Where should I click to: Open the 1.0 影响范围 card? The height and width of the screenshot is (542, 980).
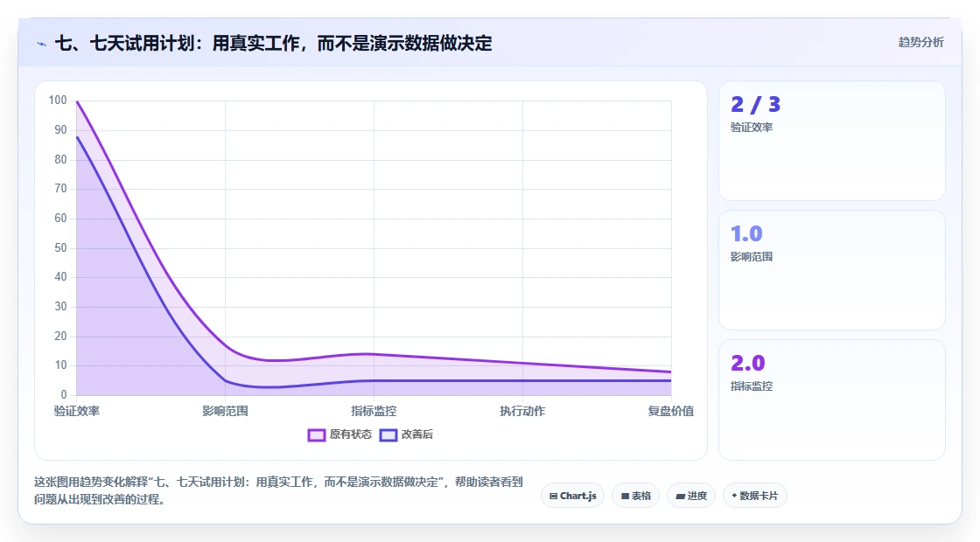(x=832, y=270)
